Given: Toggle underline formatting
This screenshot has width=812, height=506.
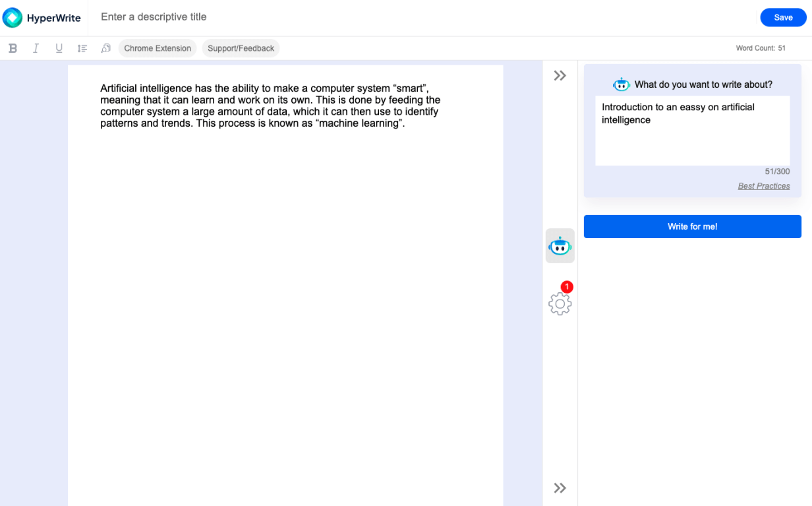Looking at the screenshot, I should (59, 48).
